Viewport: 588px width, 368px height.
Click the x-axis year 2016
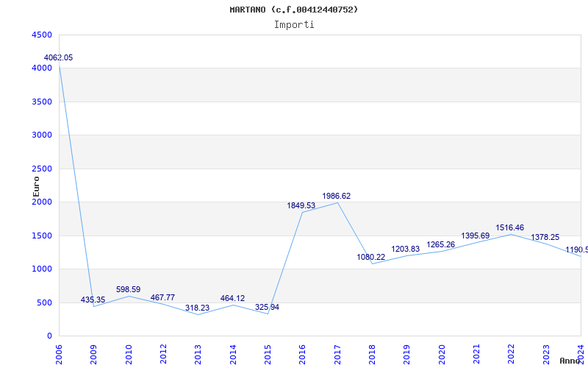click(303, 355)
